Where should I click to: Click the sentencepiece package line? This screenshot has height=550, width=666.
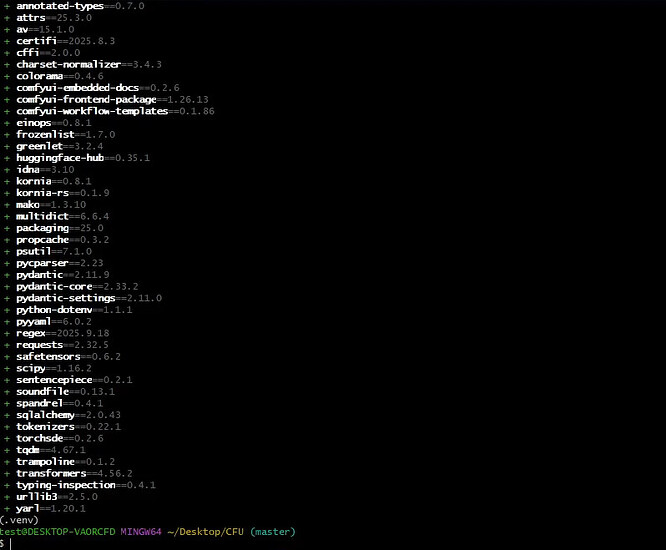pyautogui.click(x=74, y=380)
